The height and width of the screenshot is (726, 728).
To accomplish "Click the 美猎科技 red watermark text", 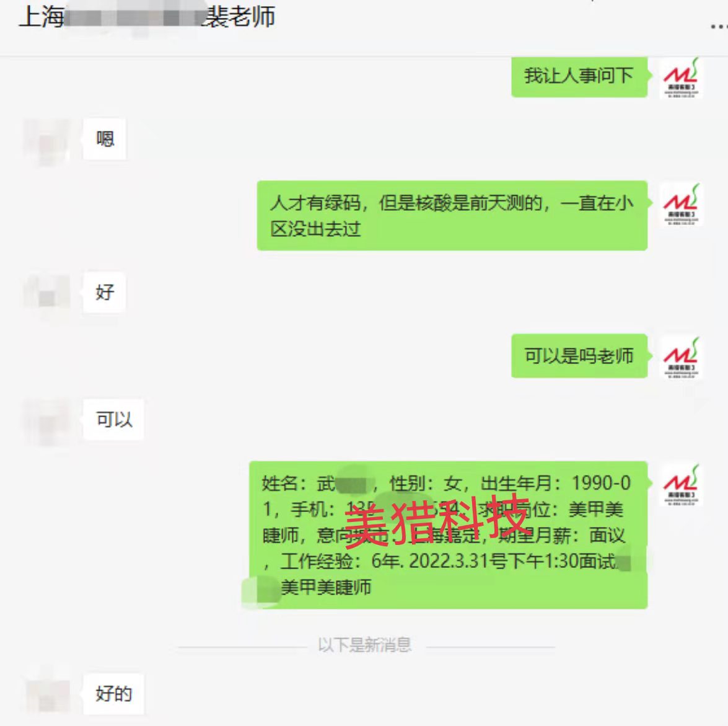I will click(x=436, y=520).
